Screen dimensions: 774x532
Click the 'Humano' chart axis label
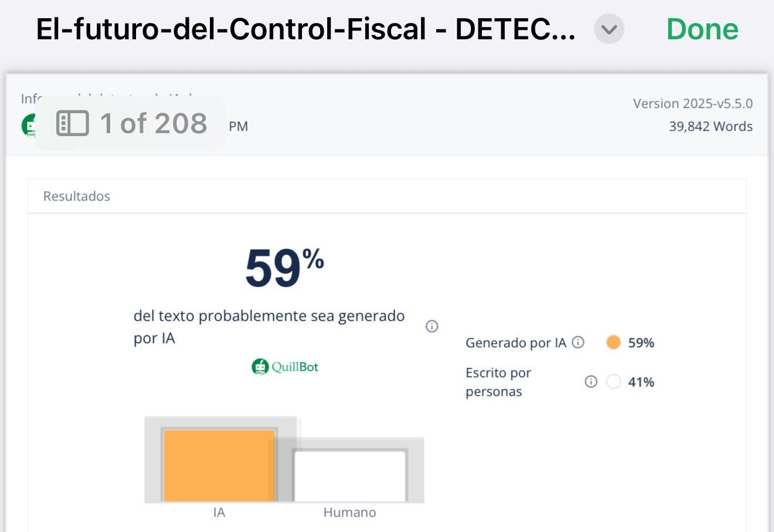349,512
